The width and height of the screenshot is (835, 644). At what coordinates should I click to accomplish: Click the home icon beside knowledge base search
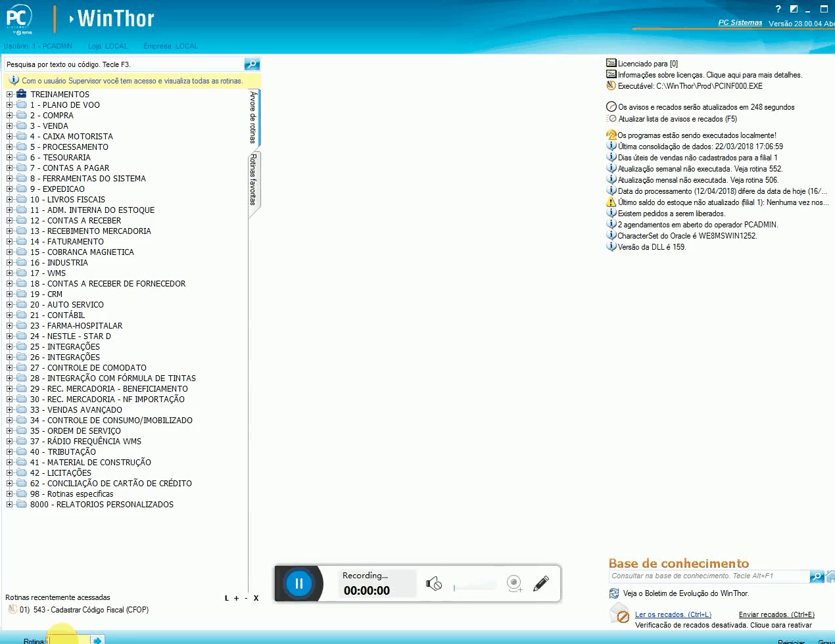(830, 576)
